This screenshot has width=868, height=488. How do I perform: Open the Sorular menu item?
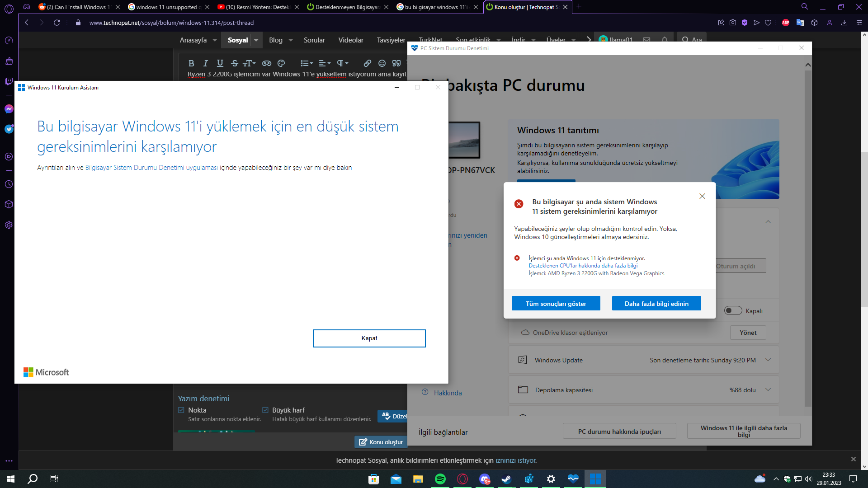tap(314, 40)
